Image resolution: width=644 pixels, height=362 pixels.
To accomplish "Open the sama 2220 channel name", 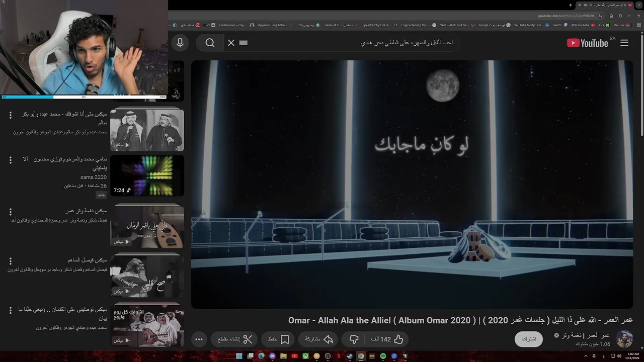I will click(x=94, y=177).
